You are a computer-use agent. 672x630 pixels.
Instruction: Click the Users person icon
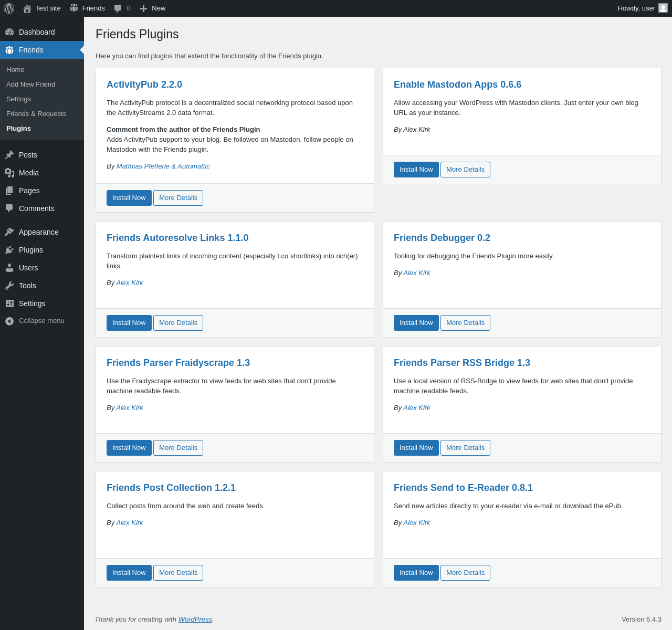pyautogui.click(x=9, y=268)
